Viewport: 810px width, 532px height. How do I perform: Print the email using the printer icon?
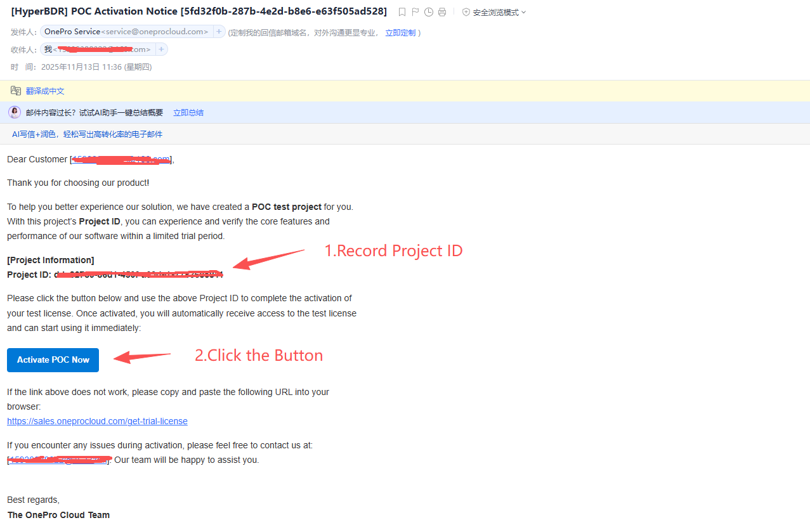[x=442, y=12]
